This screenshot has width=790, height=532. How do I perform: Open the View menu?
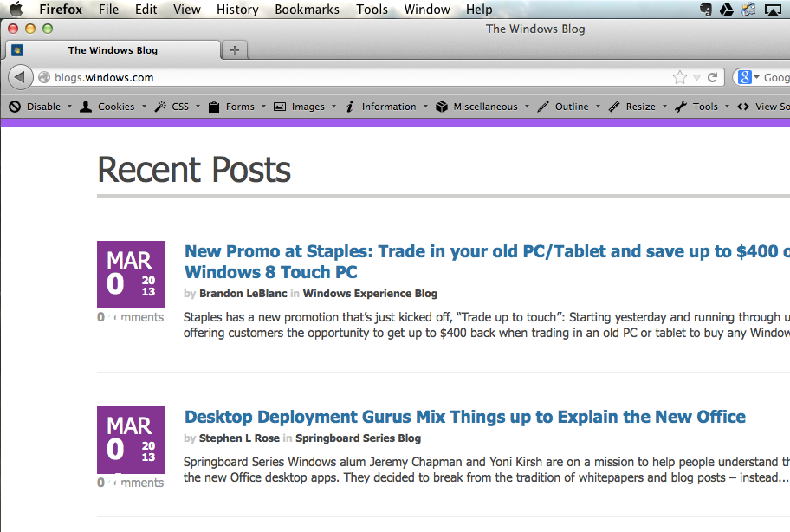tap(186, 9)
